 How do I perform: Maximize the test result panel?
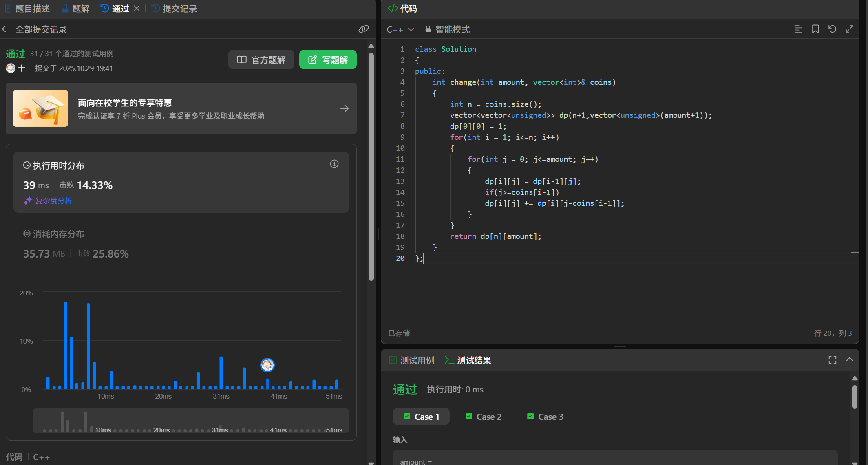click(x=832, y=360)
